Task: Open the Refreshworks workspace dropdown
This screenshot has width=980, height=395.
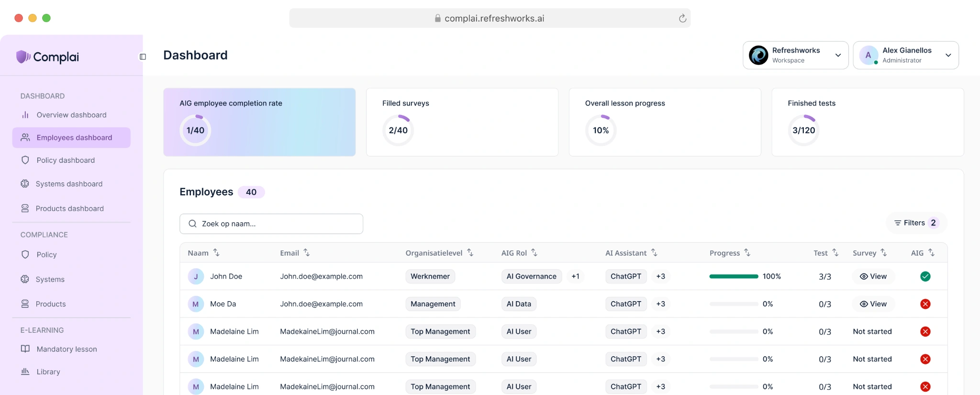Action: point(838,55)
